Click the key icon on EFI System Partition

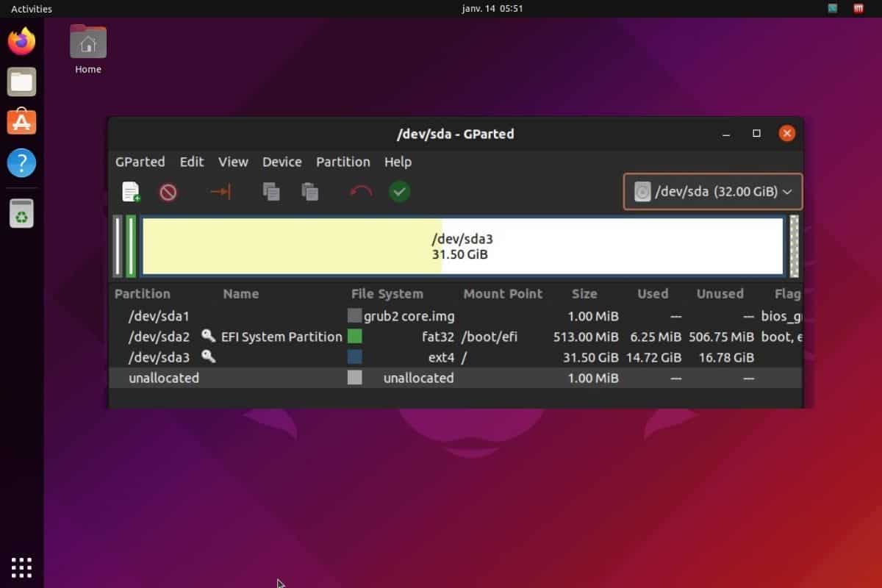209,337
